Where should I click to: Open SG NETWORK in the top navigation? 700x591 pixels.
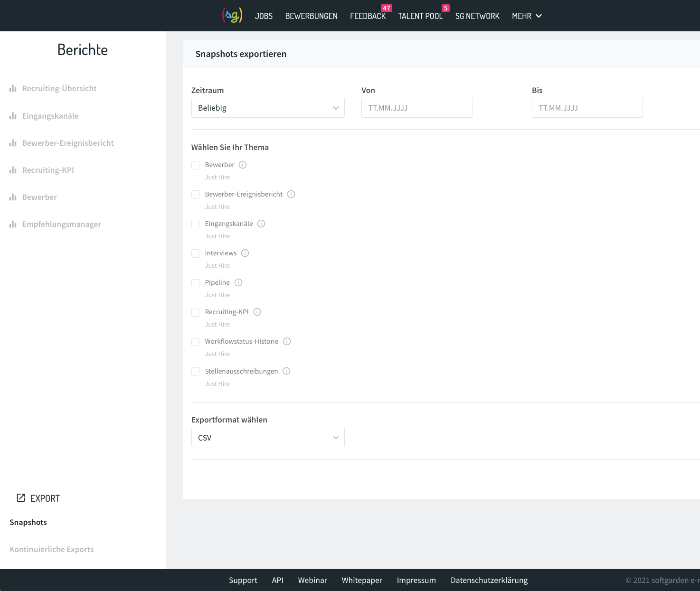[x=477, y=16]
